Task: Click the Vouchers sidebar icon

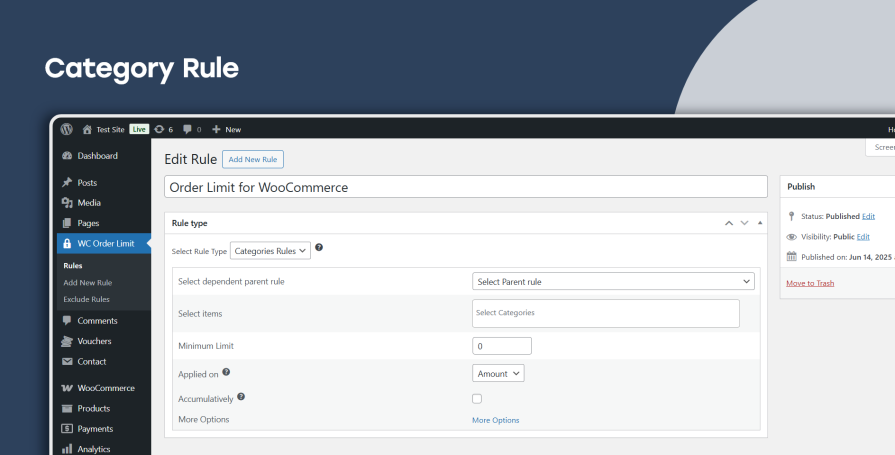Action: pyautogui.click(x=67, y=341)
